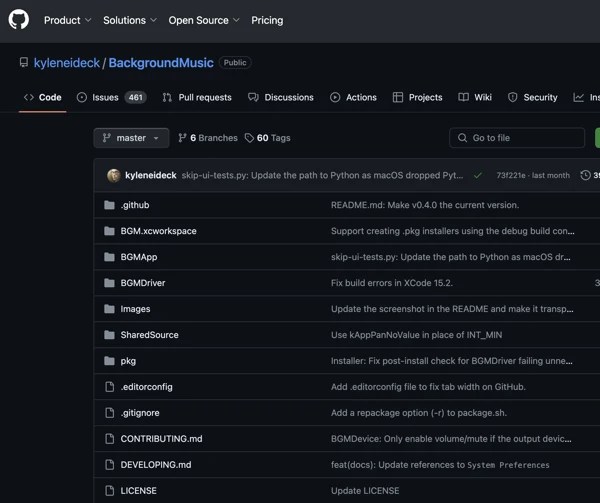Open commit 'Update LICENSE' message

pos(365,491)
